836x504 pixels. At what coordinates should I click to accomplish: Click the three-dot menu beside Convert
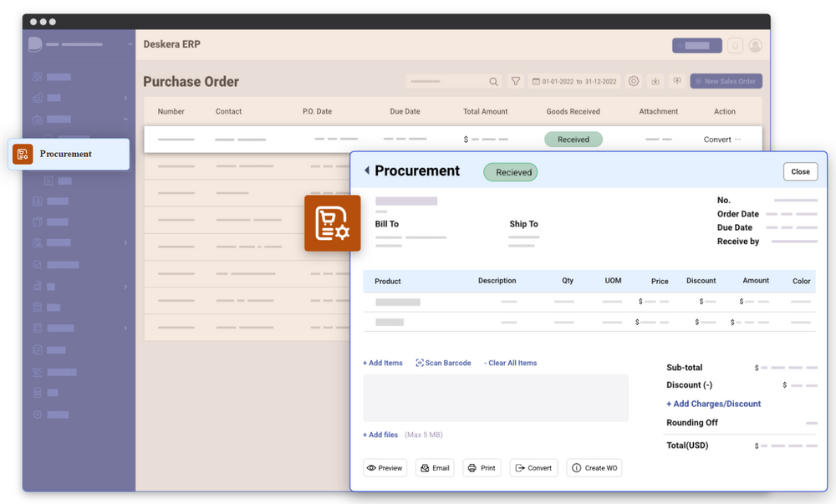(x=739, y=139)
